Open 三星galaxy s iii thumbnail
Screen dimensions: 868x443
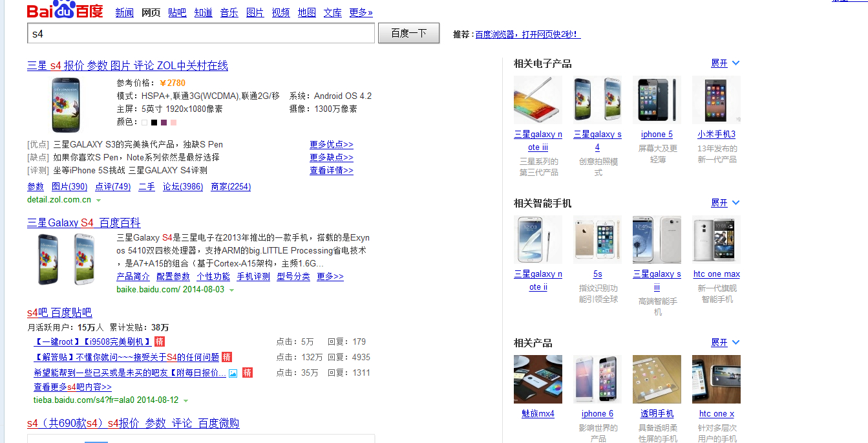tap(657, 240)
